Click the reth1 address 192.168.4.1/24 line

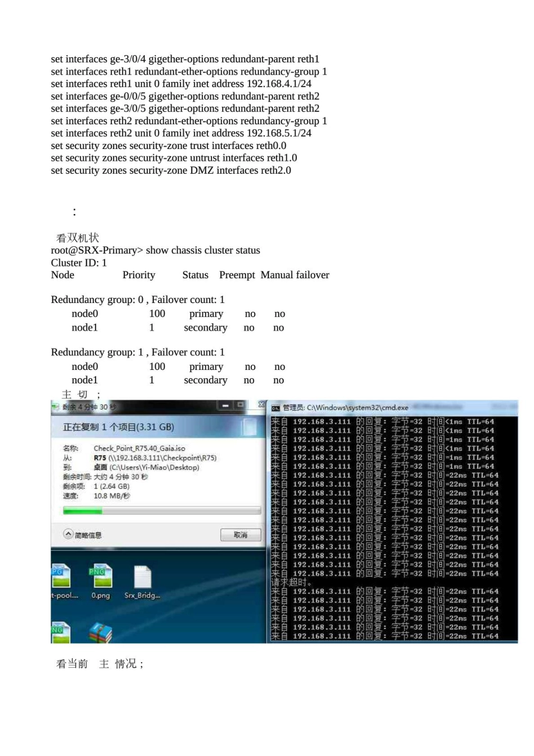[x=181, y=84]
